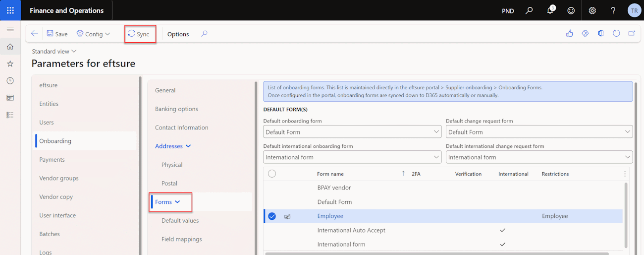Image resolution: width=644 pixels, height=255 pixels.
Task: Open the settings gear
Action: point(592,10)
